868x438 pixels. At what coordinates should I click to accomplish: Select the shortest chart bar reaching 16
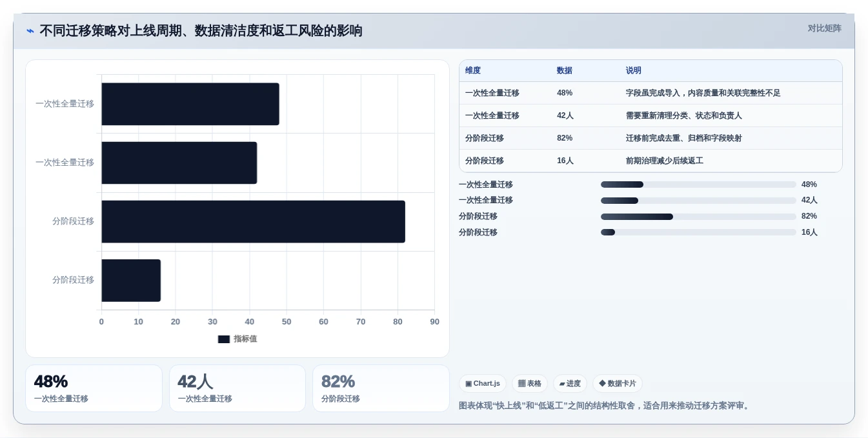[x=131, y=280]
